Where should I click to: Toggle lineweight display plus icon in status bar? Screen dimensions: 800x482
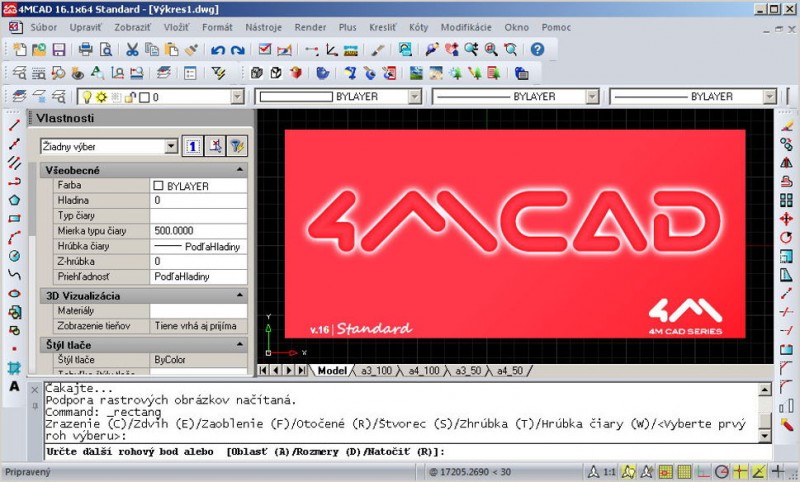pyautogui.click(x=778, y=472)
